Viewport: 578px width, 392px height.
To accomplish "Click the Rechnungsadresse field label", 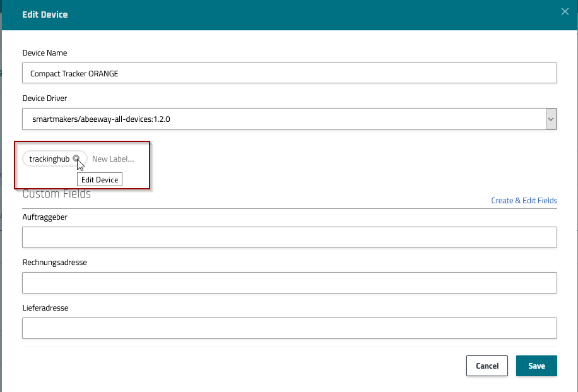I will (x=54, y=263).
